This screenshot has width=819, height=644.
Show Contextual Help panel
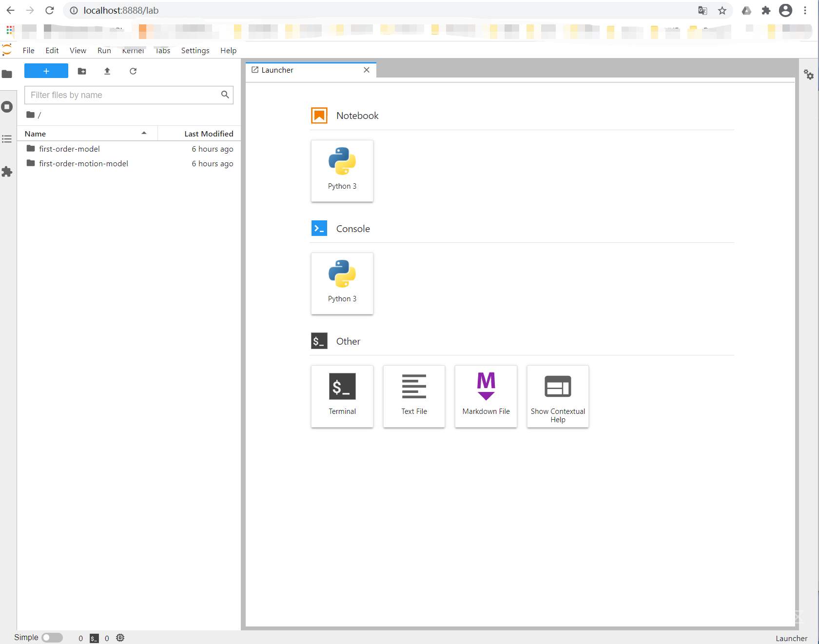(558, 396)
